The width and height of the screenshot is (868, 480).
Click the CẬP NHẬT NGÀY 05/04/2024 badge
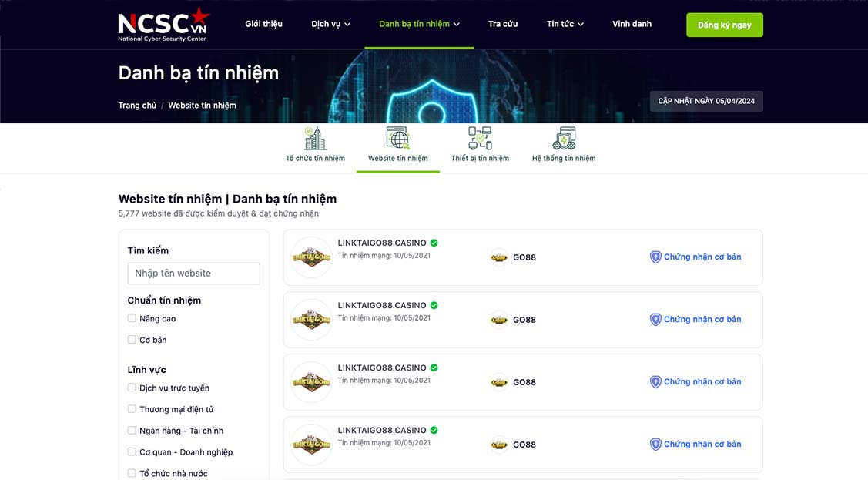[x=705, y=101]
